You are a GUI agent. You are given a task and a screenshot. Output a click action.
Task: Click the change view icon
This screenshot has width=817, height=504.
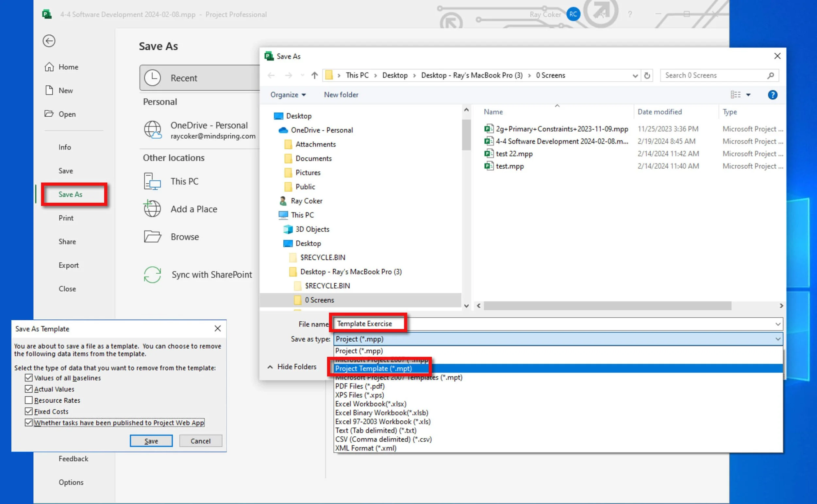click(735, 95)
